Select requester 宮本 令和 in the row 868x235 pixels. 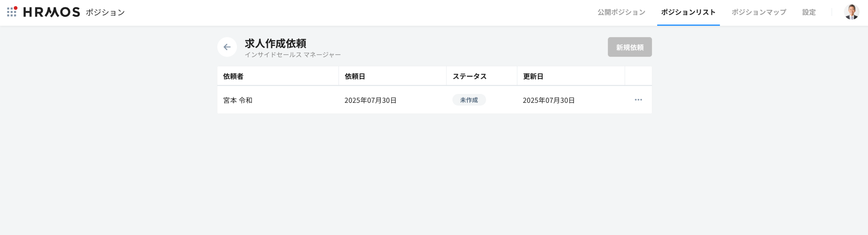pos(238,100)
